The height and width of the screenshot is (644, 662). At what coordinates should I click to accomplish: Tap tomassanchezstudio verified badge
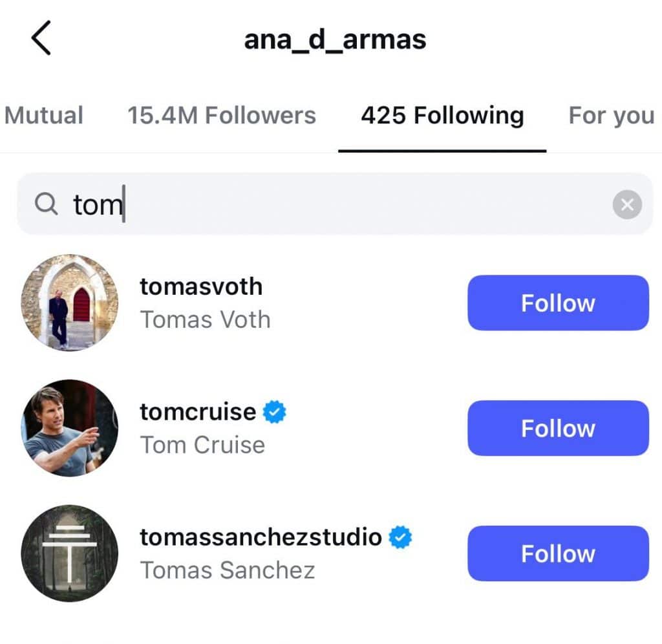[401, 537]
